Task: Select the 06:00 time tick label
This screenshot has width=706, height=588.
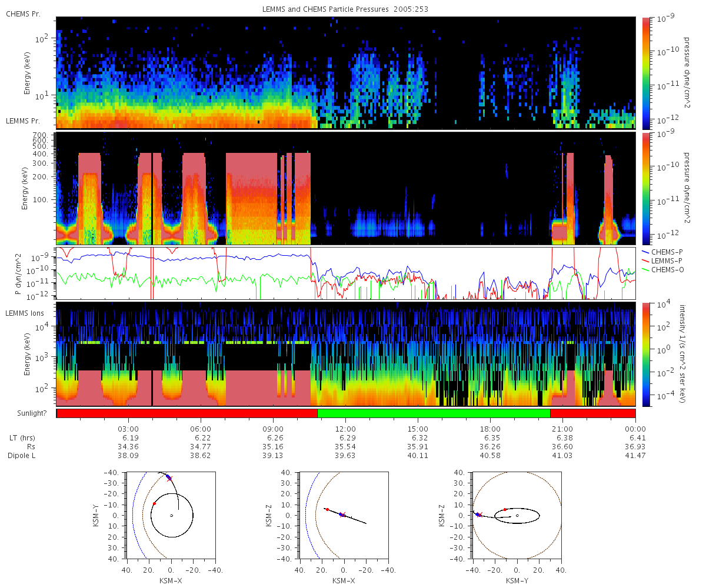Action: click(x=201, y=429)
